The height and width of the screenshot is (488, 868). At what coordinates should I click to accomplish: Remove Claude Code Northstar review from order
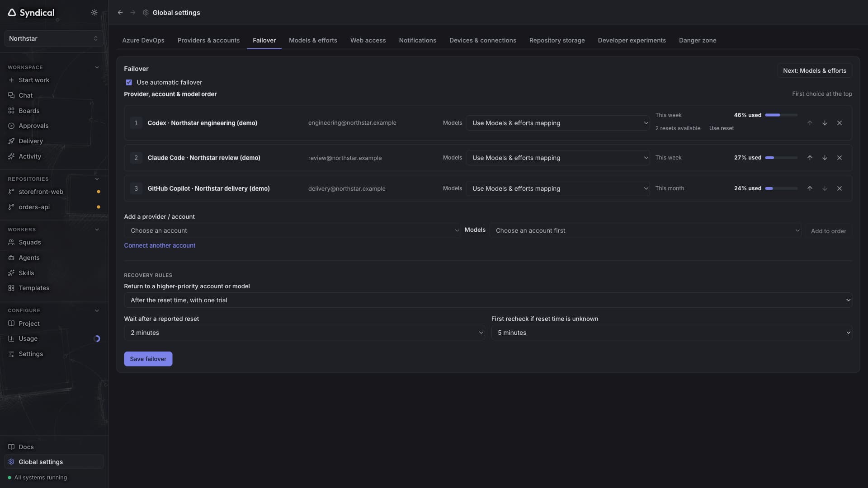pyautogui.click(x=840, y=158)
